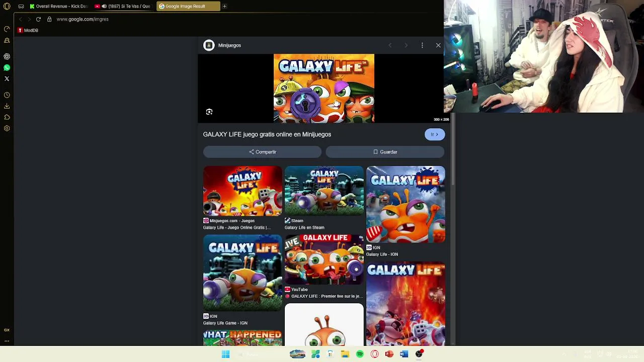The image size is (644, 362).
Task: Open 'GALAXY LIFE : Premier live' caption link
Action: (327, 296)
